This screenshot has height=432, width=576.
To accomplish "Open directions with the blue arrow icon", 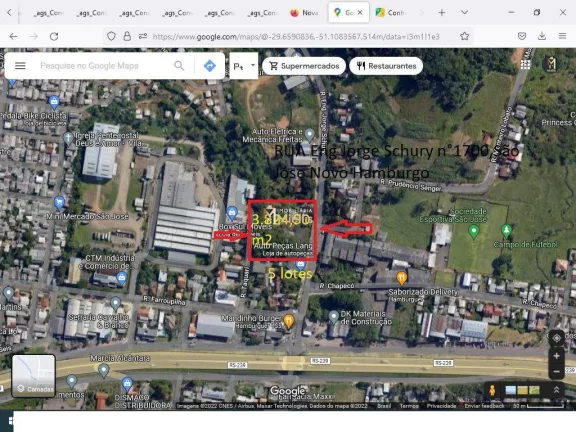I will [210, 66].
